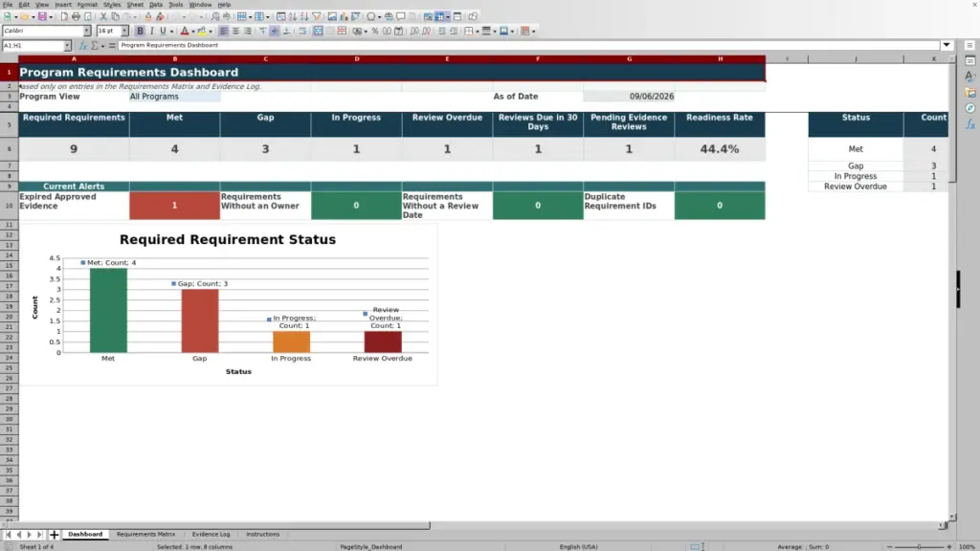Screen dimensions: 980x551
Task: Open the font color dropdown arrow
Action: coord(193,32)
